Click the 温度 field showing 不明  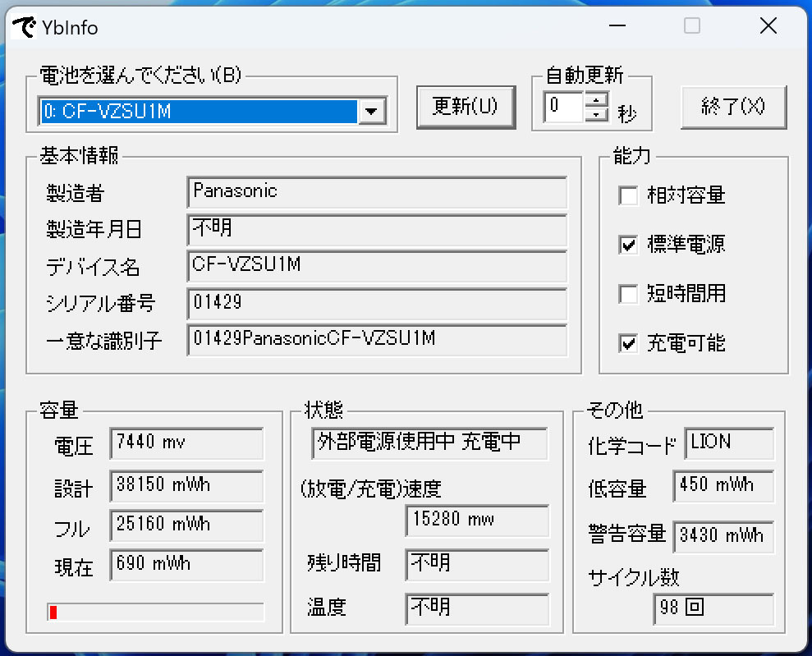(477, 609)
